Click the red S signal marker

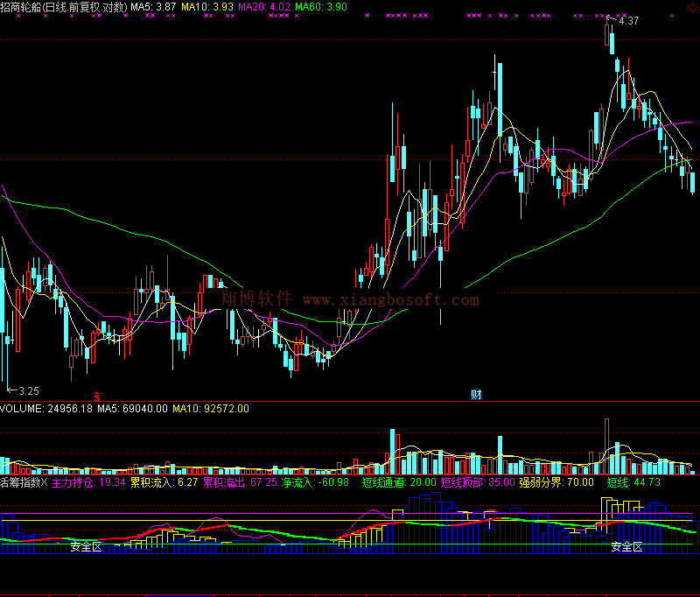point(97,396)
